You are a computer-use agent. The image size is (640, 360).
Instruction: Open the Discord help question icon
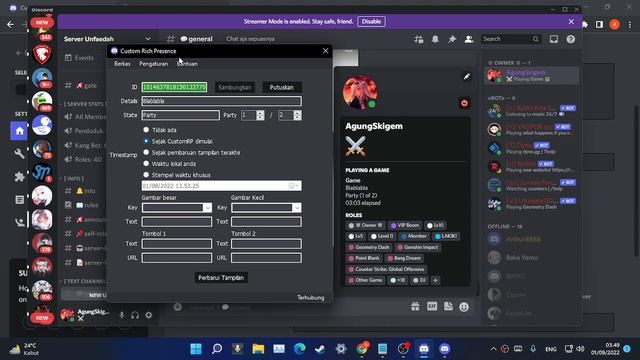(x=571, y=39)
